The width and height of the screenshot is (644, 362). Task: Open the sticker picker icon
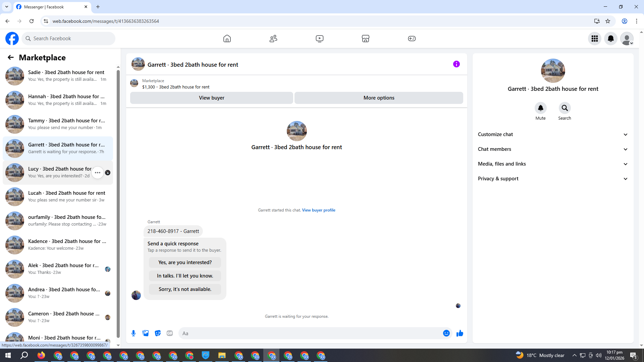pos(158,333)
